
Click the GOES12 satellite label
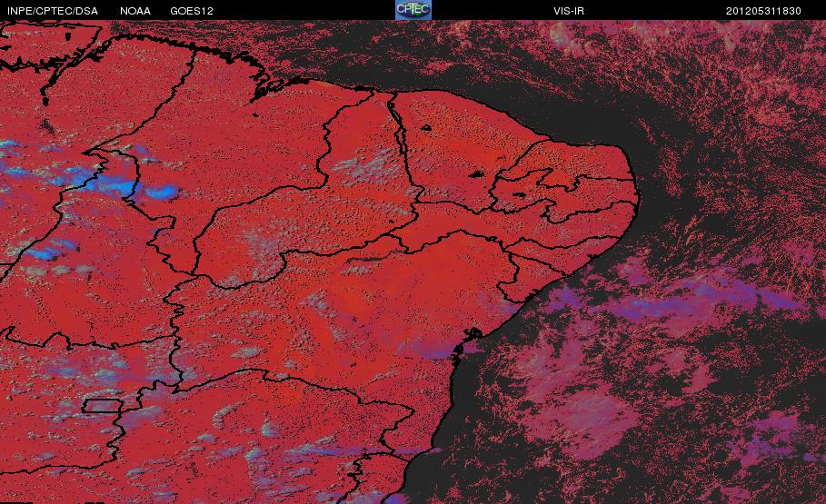(192, 11)
